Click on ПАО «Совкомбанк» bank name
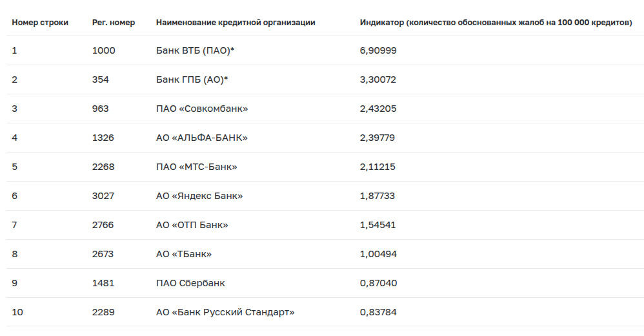The height and width of the screenshot is (336, 644). (x=202, y=109)
